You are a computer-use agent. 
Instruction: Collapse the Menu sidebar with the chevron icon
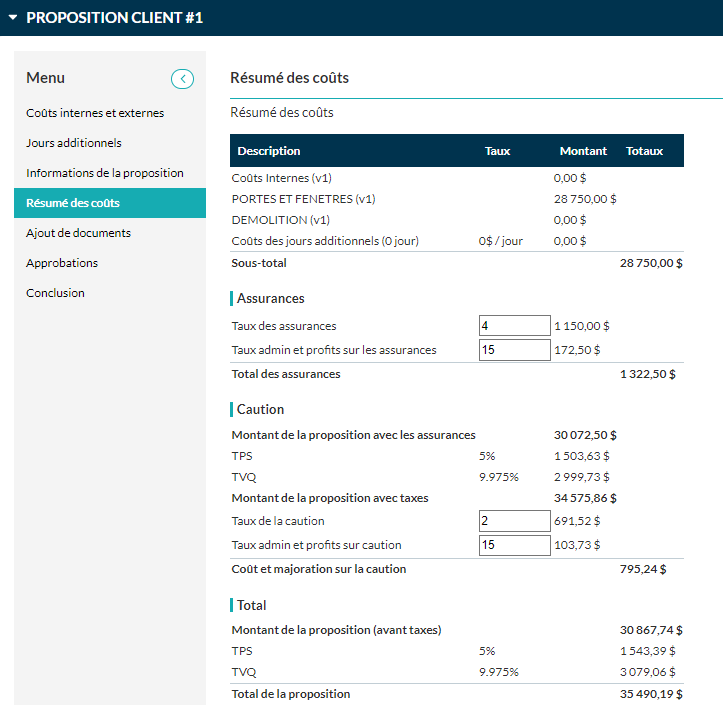182,79
